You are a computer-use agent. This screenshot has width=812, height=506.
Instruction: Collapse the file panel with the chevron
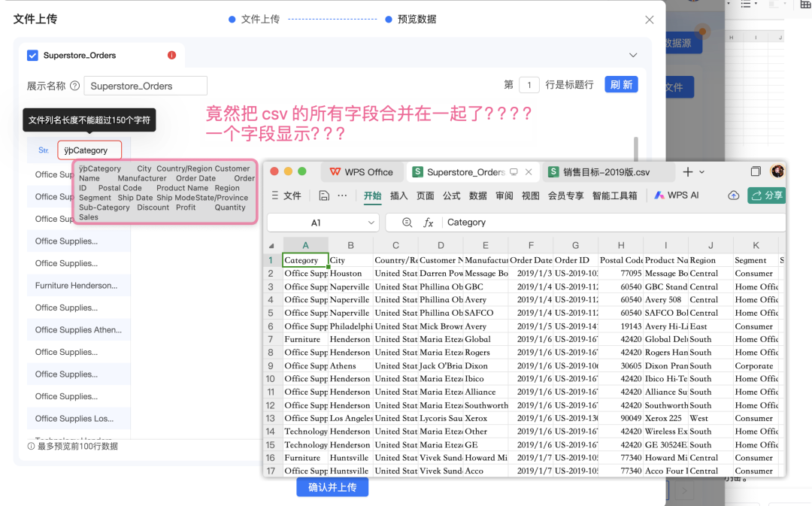[x=632, y=55]
